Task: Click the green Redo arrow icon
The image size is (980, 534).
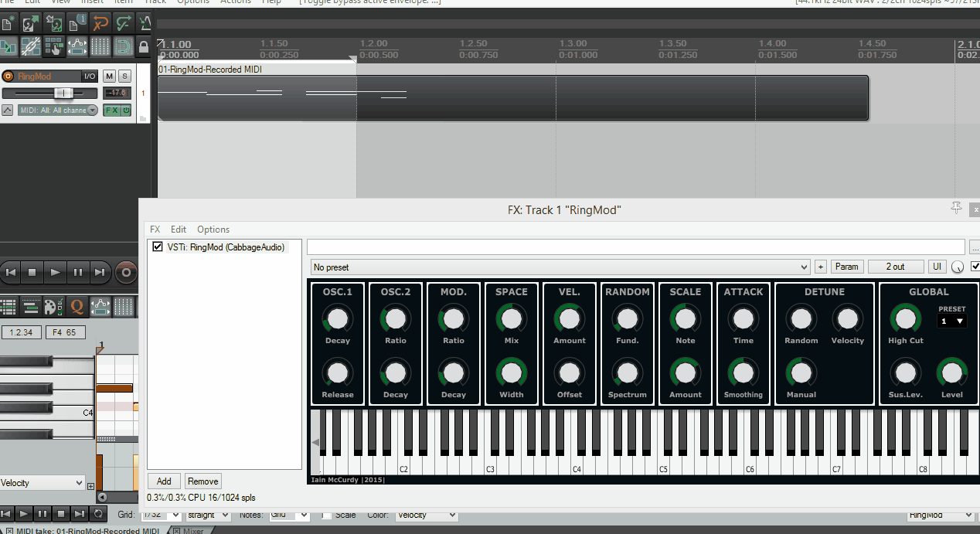Action: coord(123,23)
